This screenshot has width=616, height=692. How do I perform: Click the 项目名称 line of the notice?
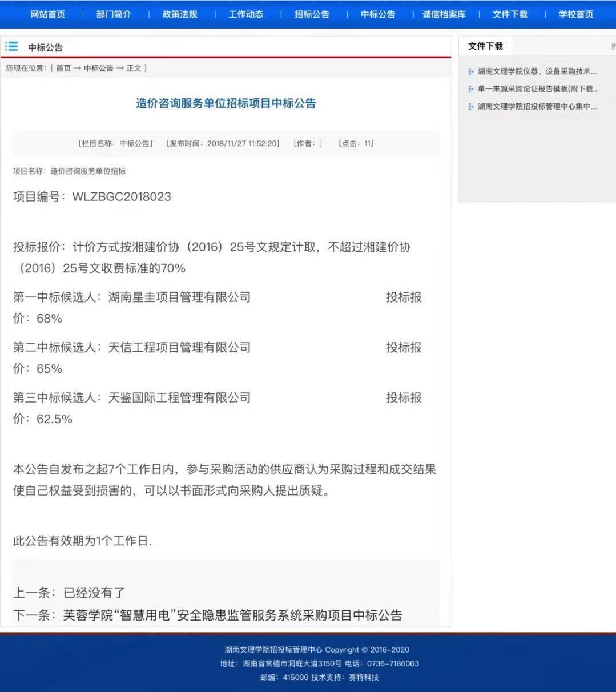coord(69,171)
